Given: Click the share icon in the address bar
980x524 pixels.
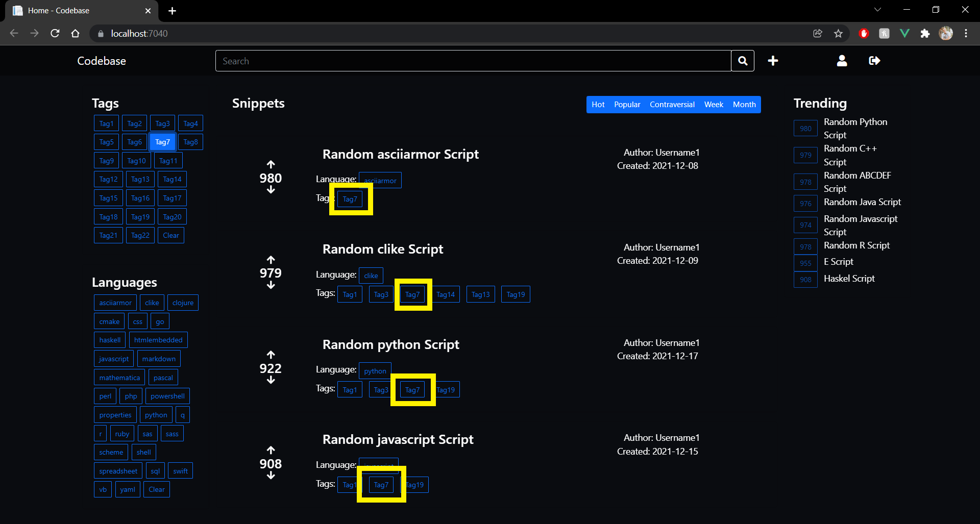Looking at the screenshot, I should coord(818,33).
